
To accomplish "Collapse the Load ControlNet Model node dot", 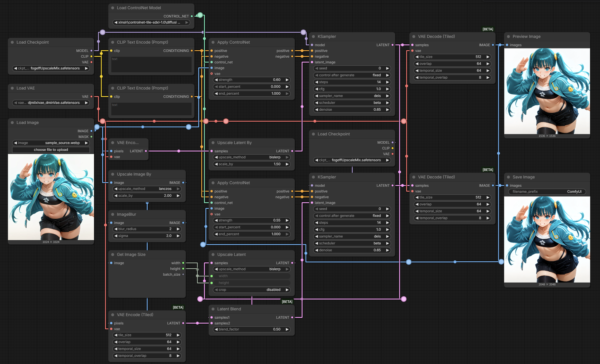I will coord(113,8).
